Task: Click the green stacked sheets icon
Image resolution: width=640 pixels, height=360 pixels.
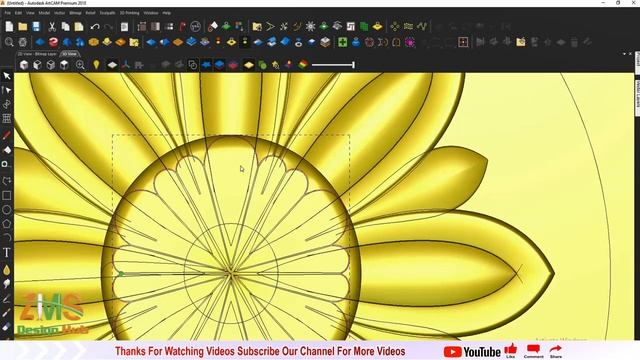Action: coord(364,27)
